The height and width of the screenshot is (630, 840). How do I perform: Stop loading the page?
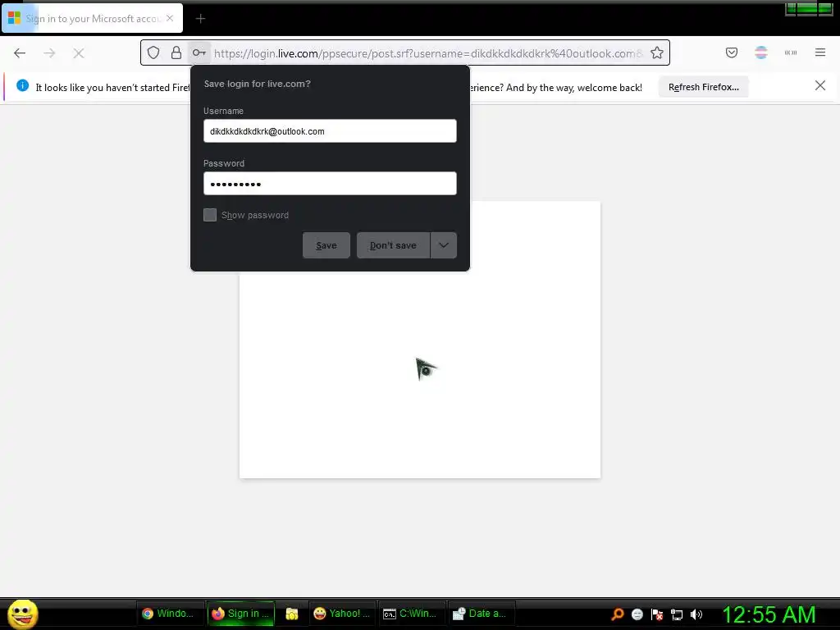(79, 53)
